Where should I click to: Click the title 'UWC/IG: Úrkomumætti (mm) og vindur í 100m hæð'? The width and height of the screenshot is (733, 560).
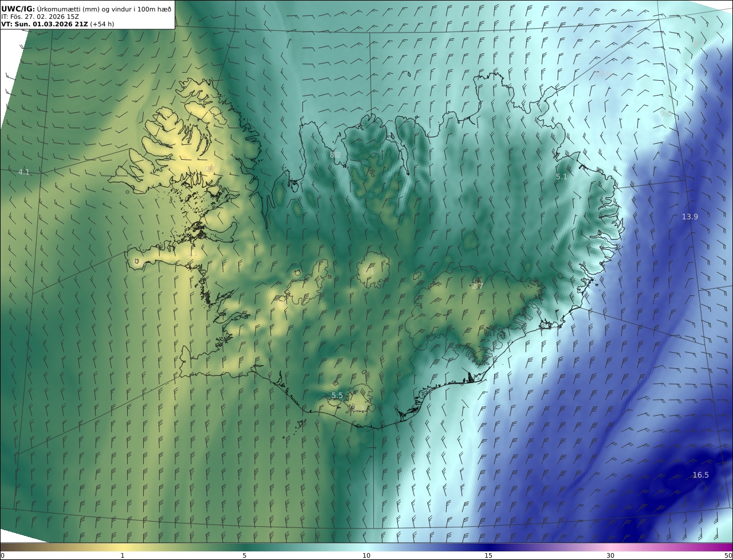pyautogui.click(x=86, y=9)
